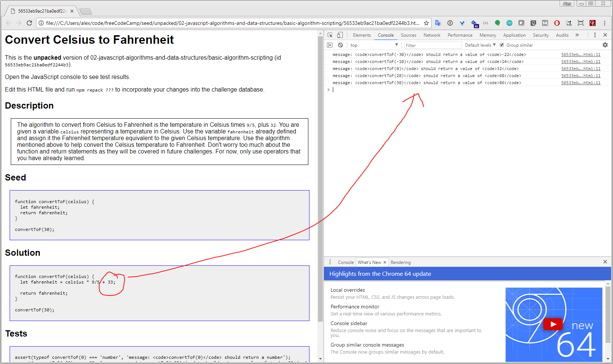The height and width of the screenshot is (364, 613).
Task: Open the extension showing badge 46
Action: [475, 24]
